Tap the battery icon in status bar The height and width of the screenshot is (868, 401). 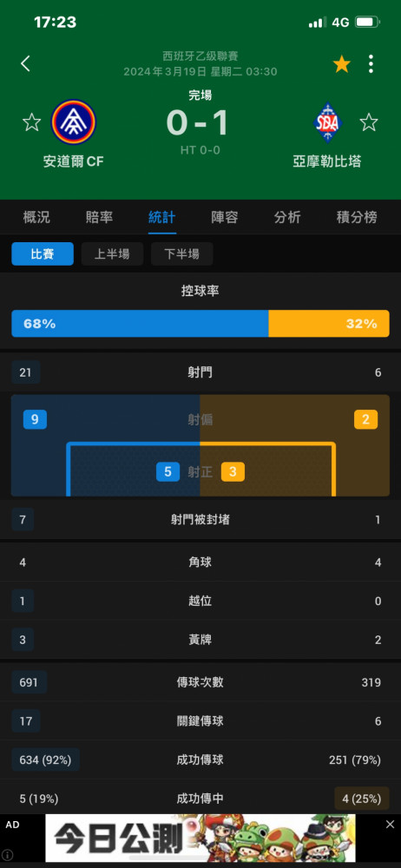tap(367, 23)
